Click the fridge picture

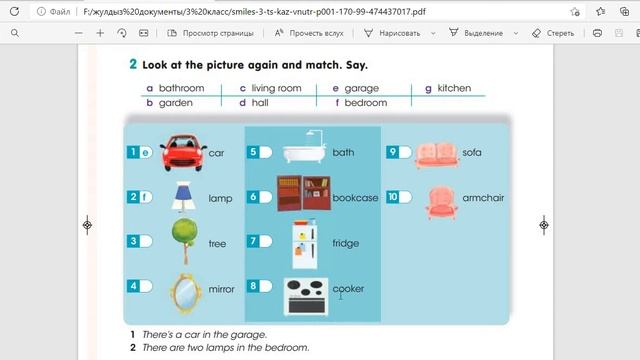click(x=304, y=244)
